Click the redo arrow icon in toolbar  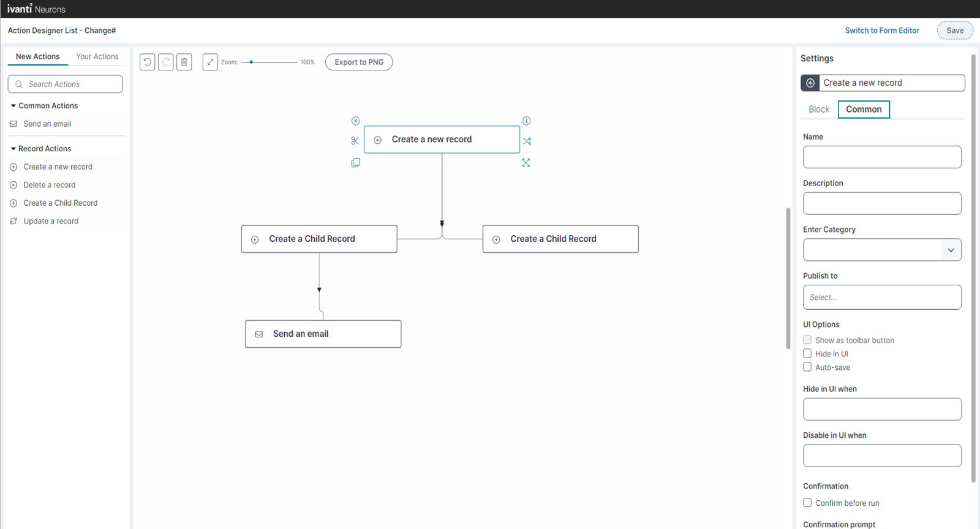[x=165, y=62]
